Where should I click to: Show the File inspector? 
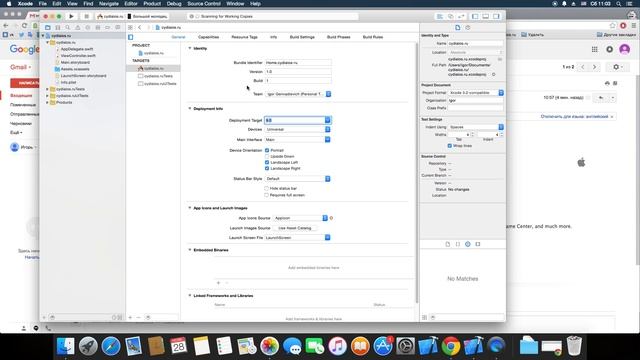click(458, 27)
